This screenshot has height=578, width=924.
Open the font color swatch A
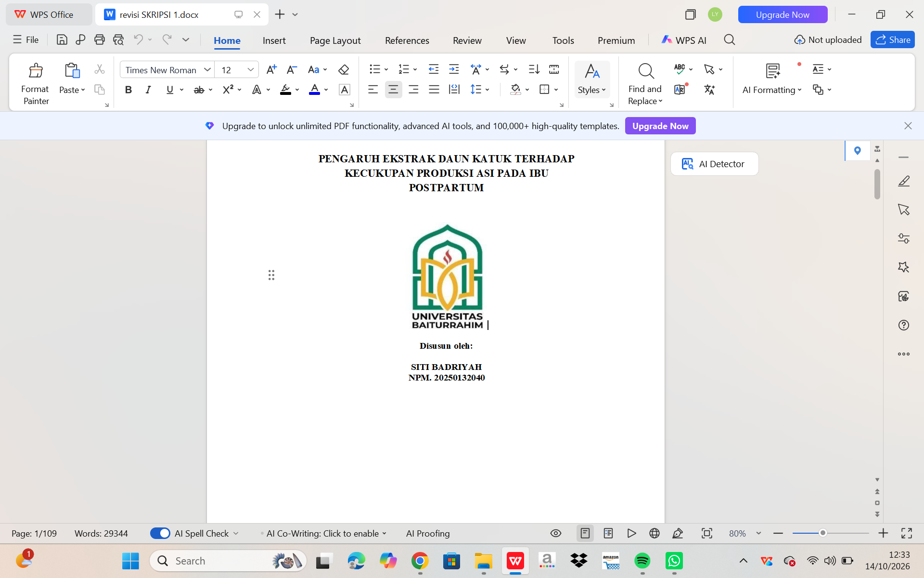tap(314, 90)
